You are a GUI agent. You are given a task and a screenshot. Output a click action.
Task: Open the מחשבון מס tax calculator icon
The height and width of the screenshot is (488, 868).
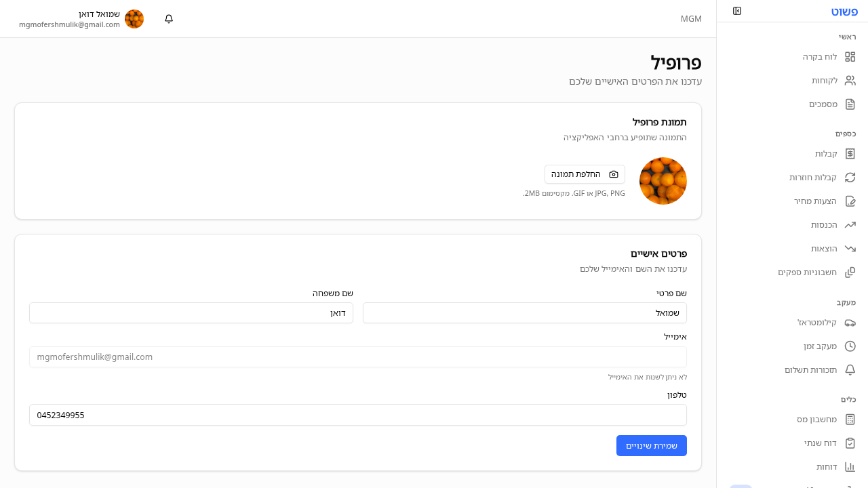pos(850,419)
